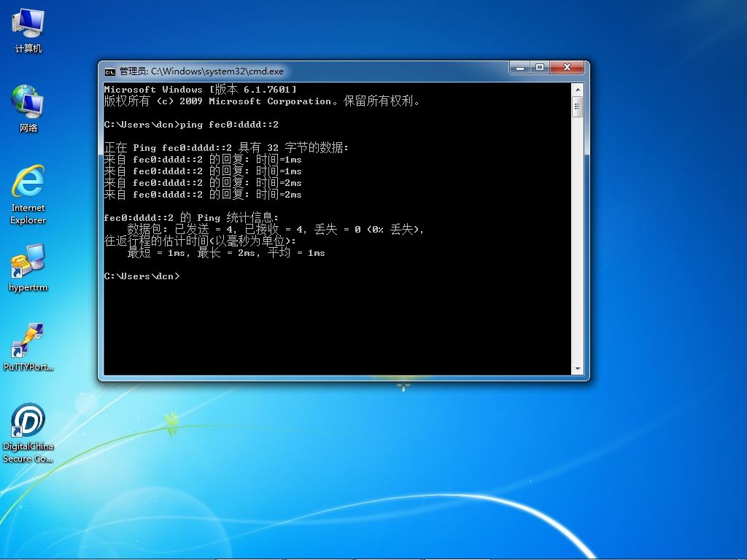
Task: Open the 计算机 desktop icon
Action: click(28, 29)
